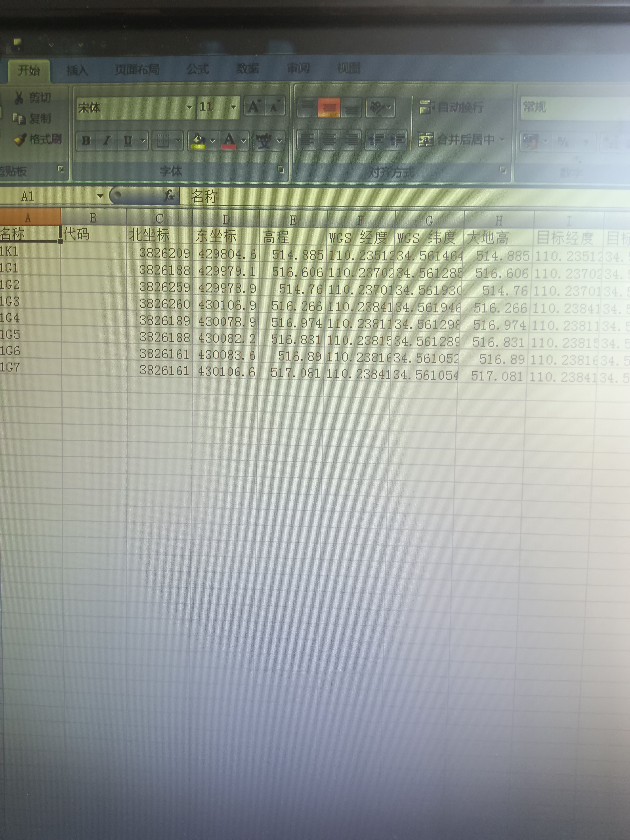Image resolution: width=630 pixels, height=840 pixels.
Task: Align text to top of cell
Action: pos(308,107)
